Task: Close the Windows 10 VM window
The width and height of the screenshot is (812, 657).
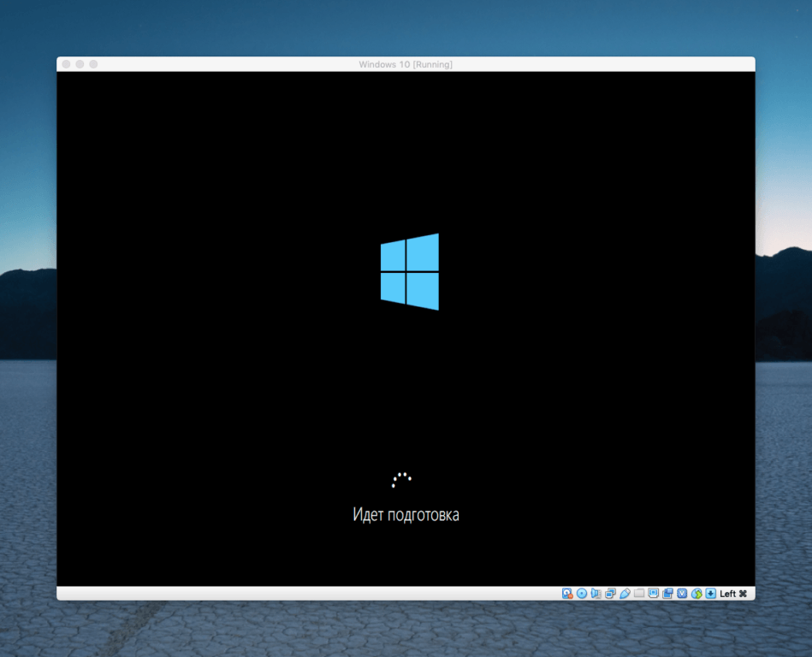Action: tap(66, 64)
